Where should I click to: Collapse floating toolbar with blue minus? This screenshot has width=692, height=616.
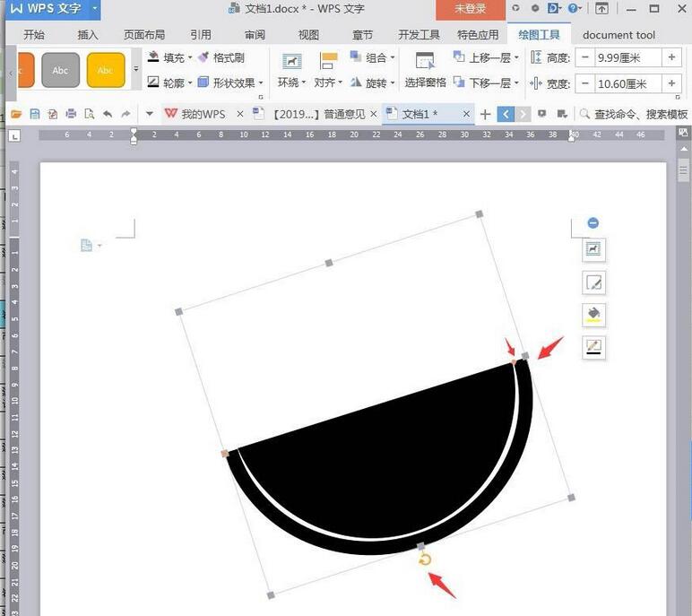point(593,223)
